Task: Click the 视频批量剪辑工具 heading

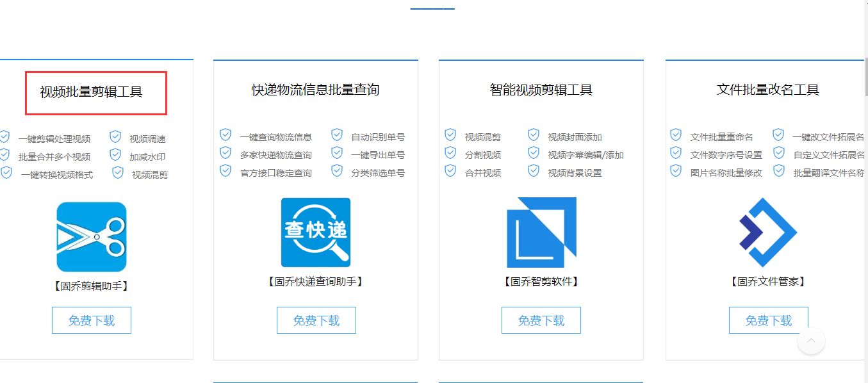Action: (x=92, y=92)
